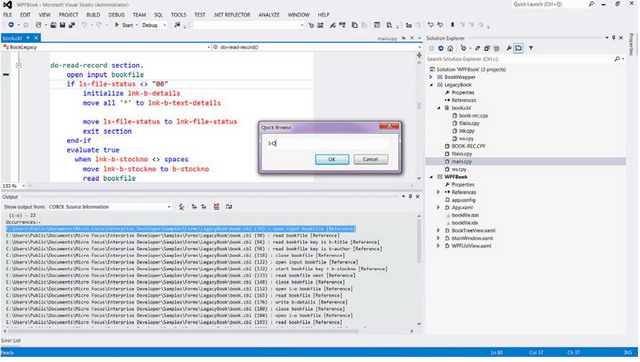Click the Home icon in Solution Explorer

point(450,49)
